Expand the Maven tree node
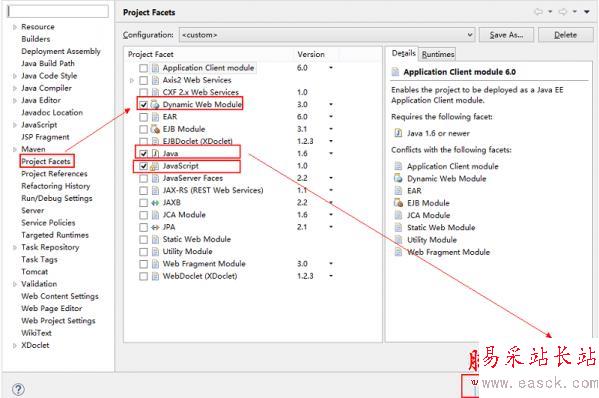This screenshot has width=599, height=398. click(x=15, y=149)
